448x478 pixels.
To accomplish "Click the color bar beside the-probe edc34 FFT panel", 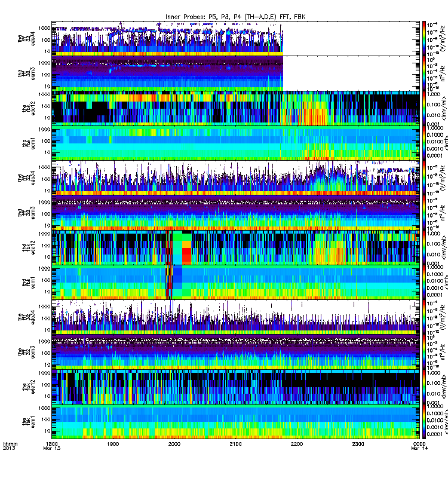I will (424, 317).
